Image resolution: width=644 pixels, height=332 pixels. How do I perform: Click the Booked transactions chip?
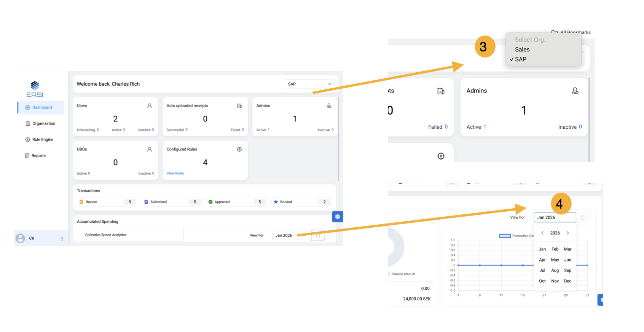click(301, 202)
